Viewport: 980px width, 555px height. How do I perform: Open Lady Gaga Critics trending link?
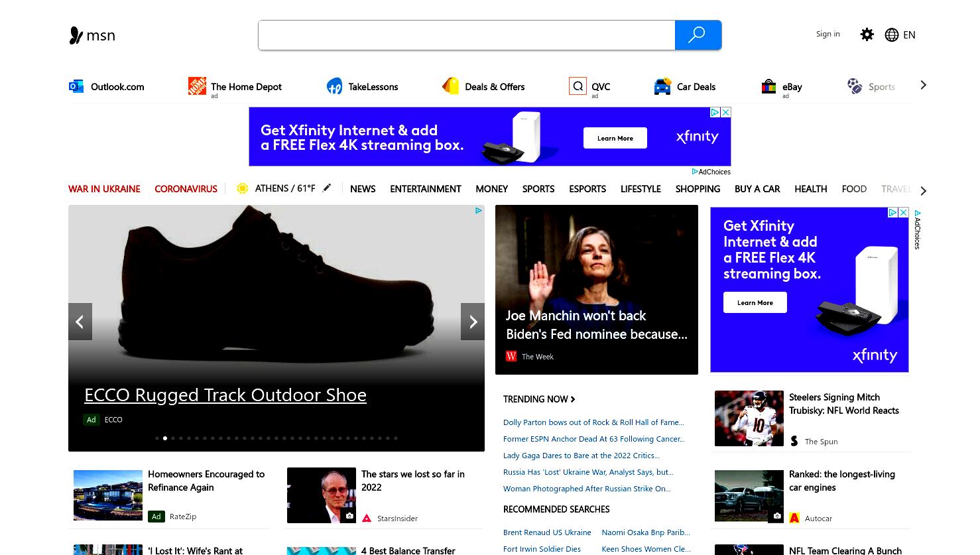click(x=581, y=456)
